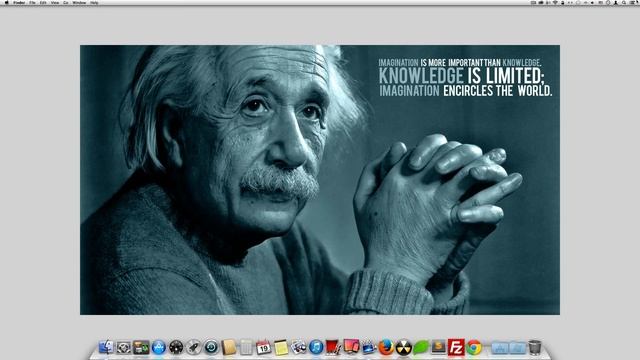Open the Go menu
Viewport: 640px width, 360px height.
point(66,2)
